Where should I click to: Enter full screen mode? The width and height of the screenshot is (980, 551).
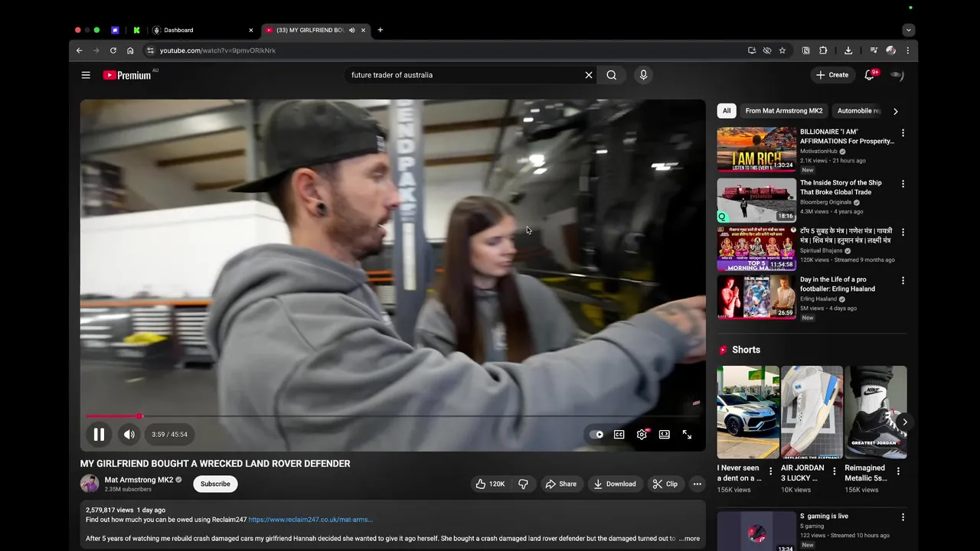coord(687,435)
